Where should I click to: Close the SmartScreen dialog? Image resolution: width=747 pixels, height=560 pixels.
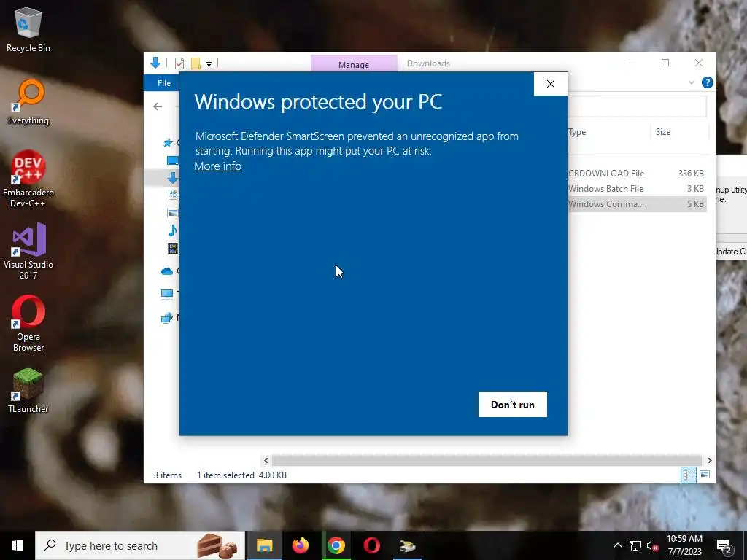[551, 84]
